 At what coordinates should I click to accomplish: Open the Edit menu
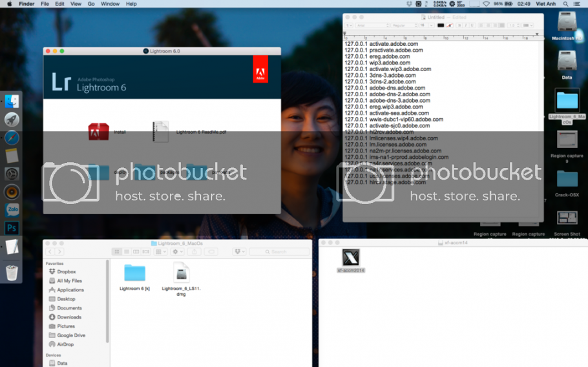(59, 4)
